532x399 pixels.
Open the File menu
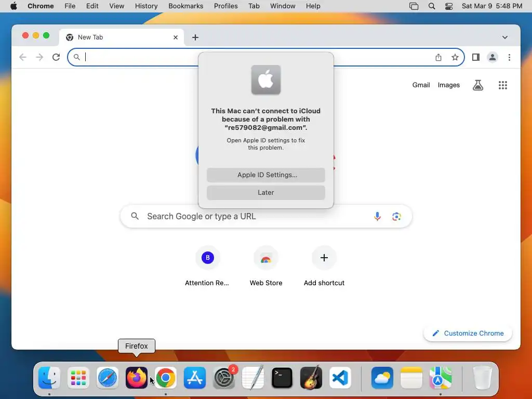point(70,6)
